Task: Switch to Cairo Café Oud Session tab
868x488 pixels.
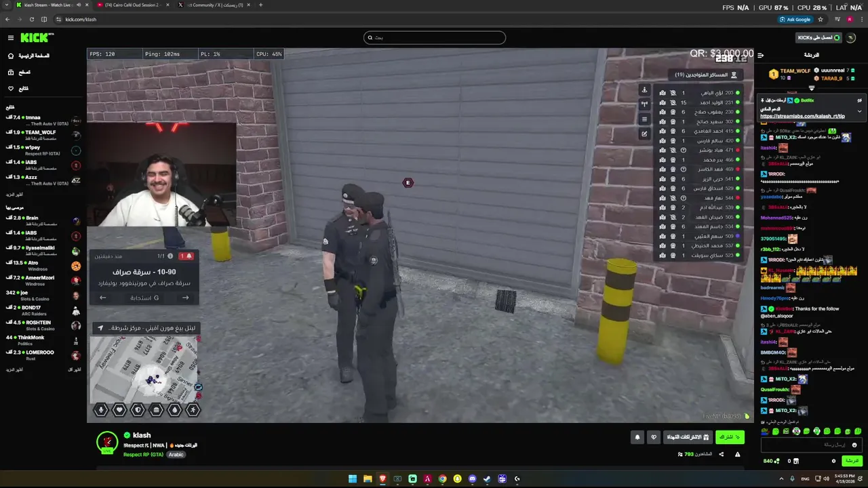Action: point(132,5)
